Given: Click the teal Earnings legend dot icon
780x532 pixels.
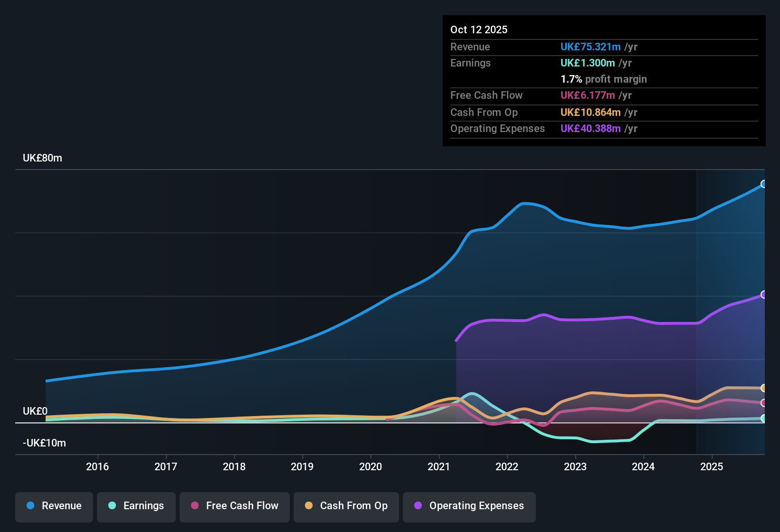Looking at the screenshot, I should pyautogui.click(x=112, y=506).
